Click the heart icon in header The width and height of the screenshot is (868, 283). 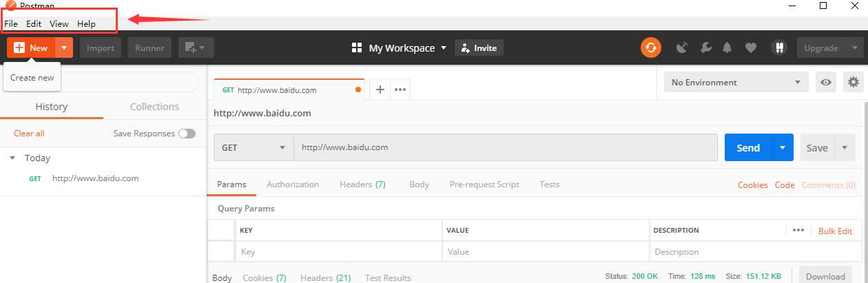[x=751, y=48]
